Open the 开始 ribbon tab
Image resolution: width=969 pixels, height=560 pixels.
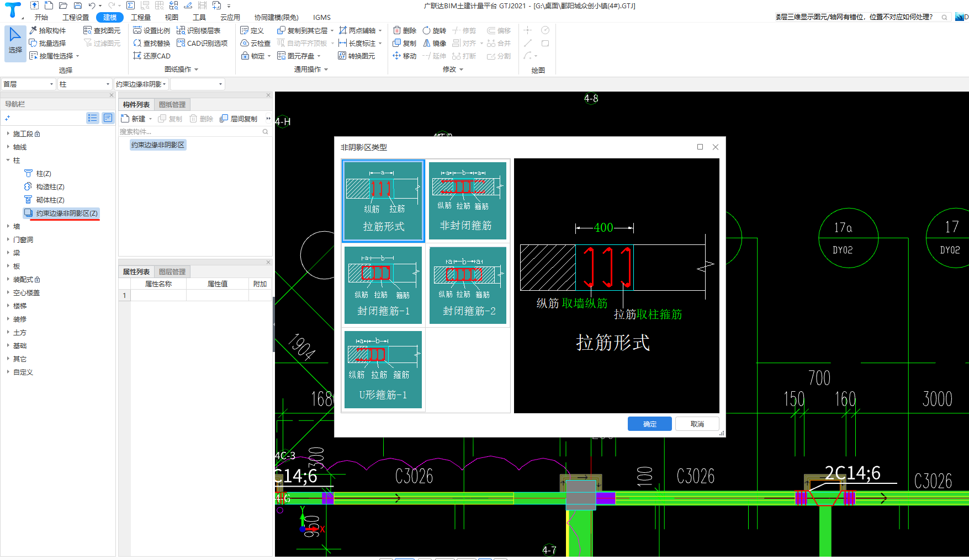pos(41,17)
